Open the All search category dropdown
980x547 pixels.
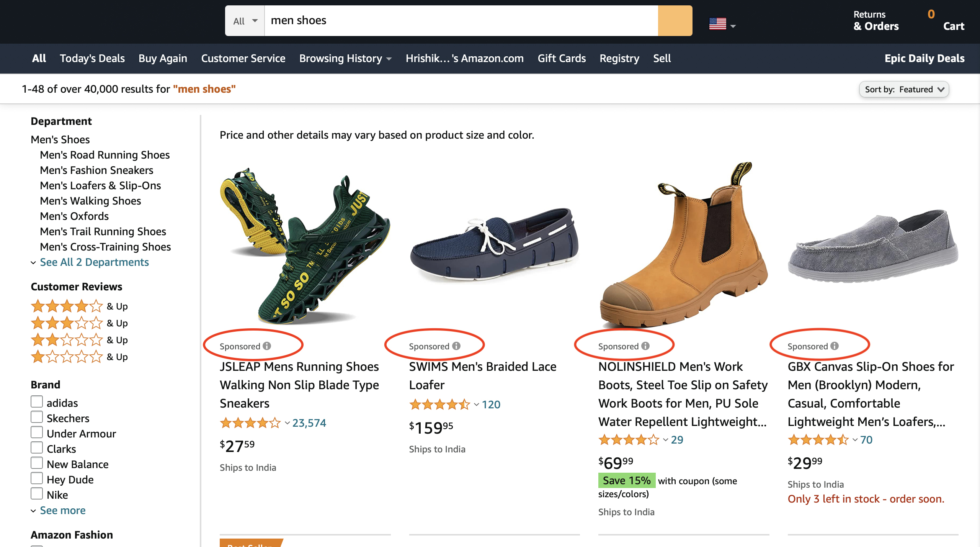[245, 21]
